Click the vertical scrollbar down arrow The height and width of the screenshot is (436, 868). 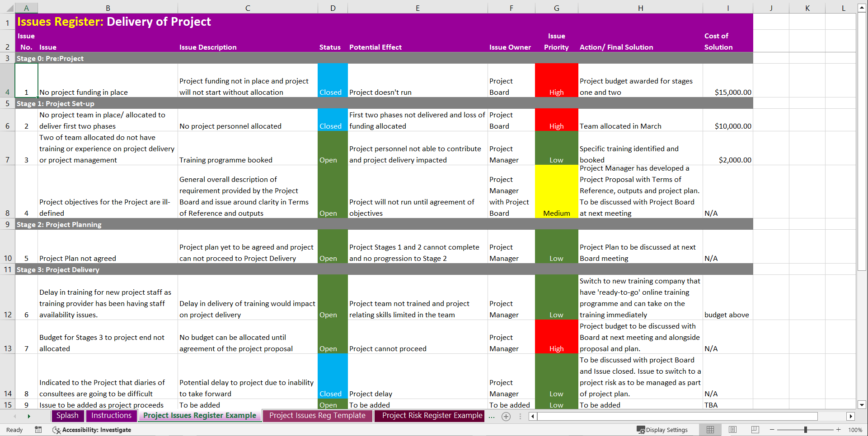(x=862, y=405)
